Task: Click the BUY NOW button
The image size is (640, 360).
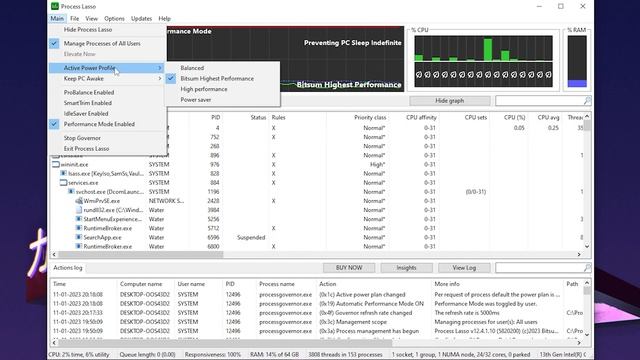Action: tap(349, 268)
